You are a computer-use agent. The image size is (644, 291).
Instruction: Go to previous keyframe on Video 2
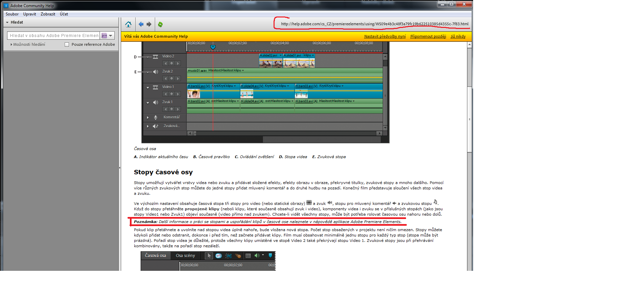coord(165,63)
